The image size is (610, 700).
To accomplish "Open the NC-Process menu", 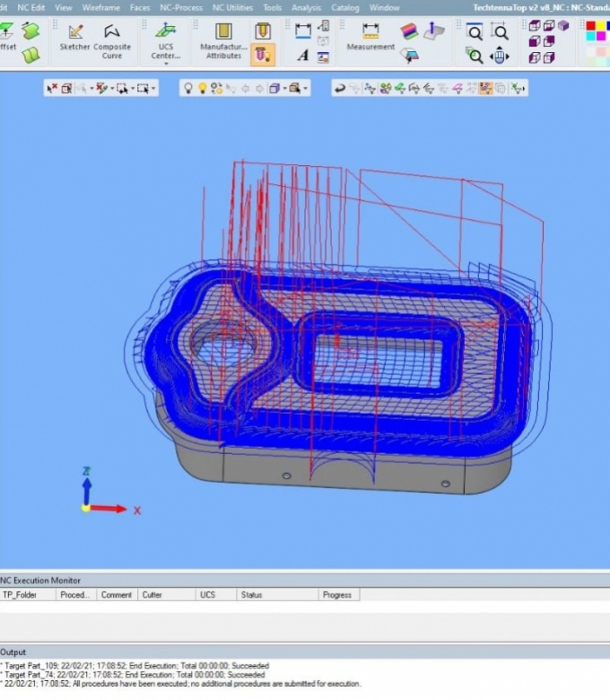I will [181, 7].
